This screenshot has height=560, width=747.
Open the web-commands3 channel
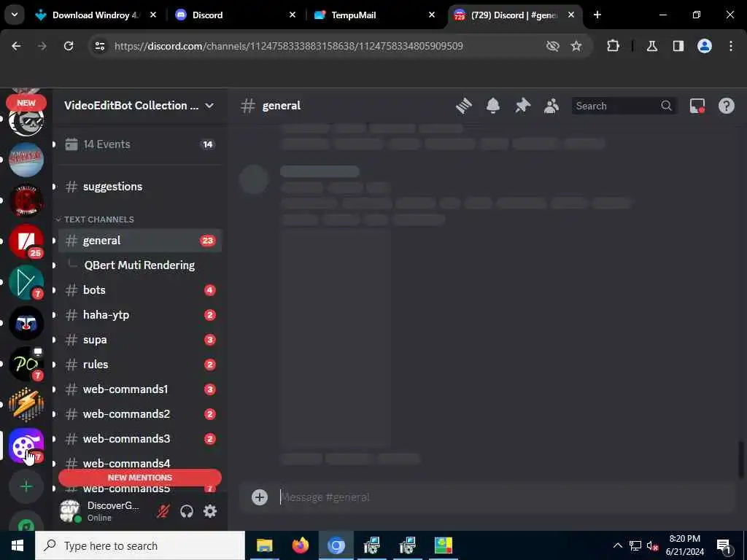tap(139, 438)
